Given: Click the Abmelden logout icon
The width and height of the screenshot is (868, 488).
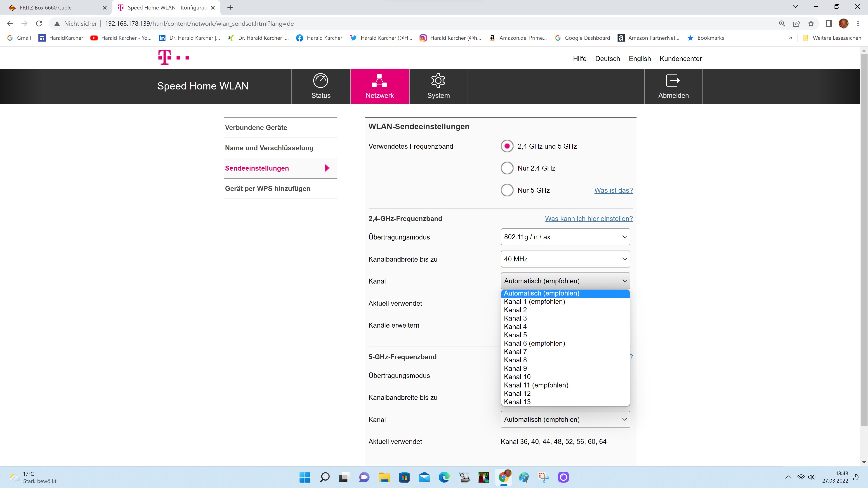Looking at the screenshot, I should point(673,81).
